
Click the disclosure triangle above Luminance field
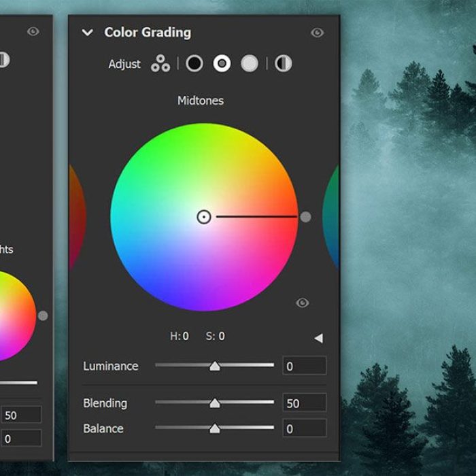(318, 338)
